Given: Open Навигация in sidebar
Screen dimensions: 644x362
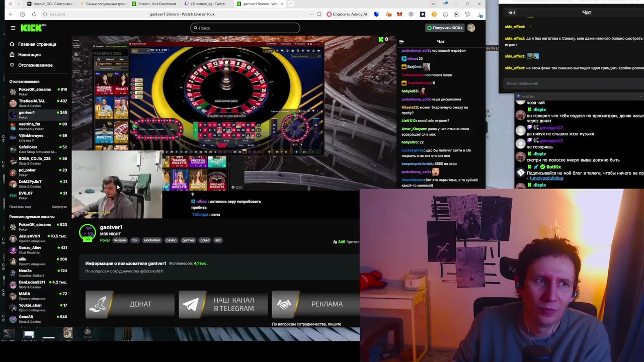Looking at the screenshot, I should (x=25, y=54).
